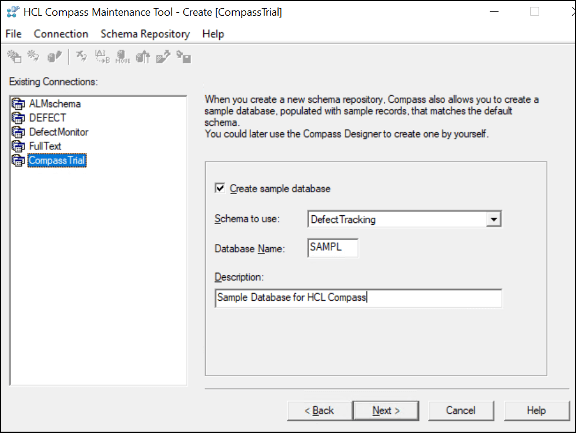576x433 pixels.
Task: Click the database pencil edit toolbar icon
Action: (55, 57)
